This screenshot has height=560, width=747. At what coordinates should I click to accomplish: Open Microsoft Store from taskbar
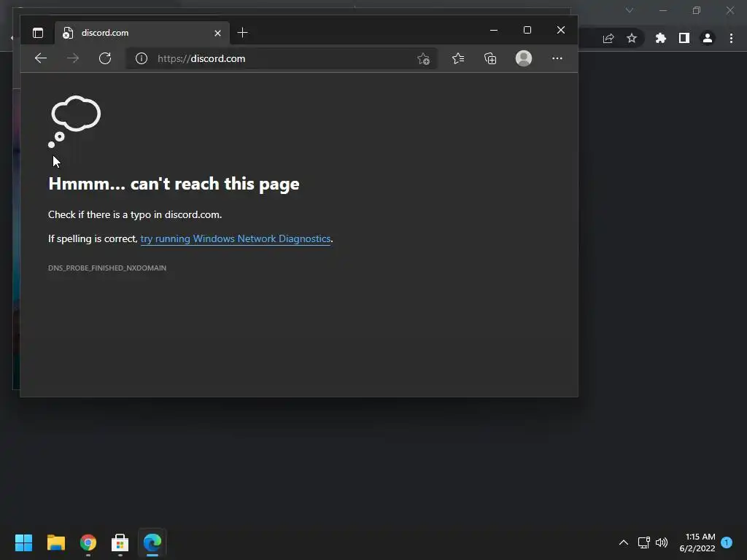point(120,542)
